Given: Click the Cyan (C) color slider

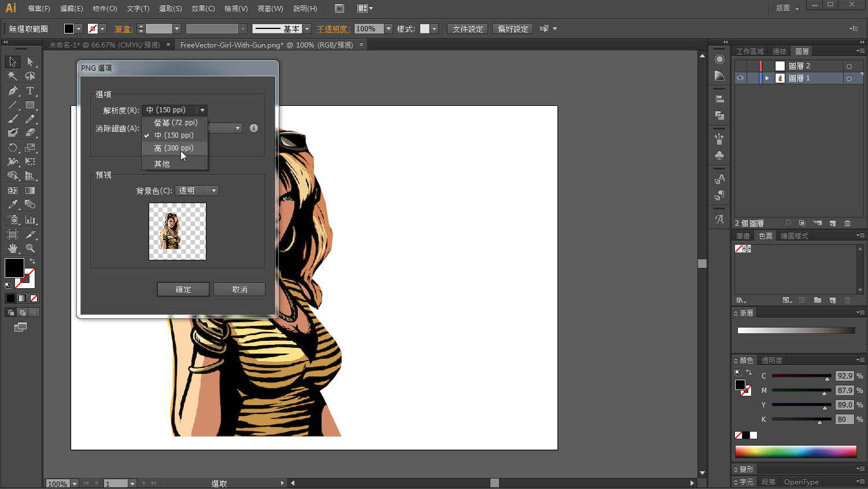Looking at the screenshot, I should [x=801, y=376].
